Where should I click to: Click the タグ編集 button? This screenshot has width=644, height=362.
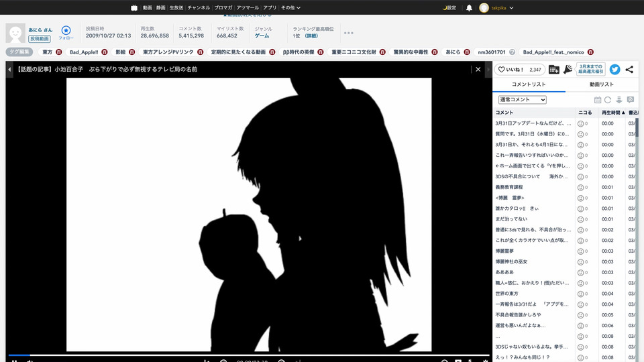19,52
